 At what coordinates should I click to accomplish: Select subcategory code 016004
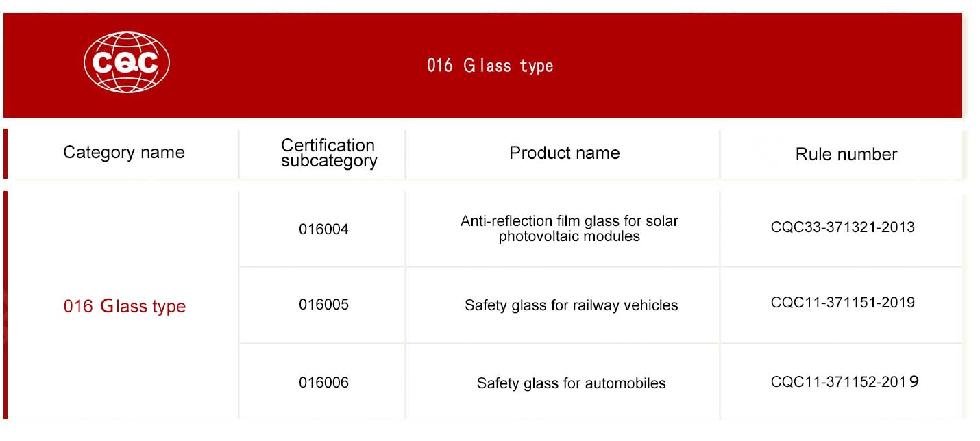click(323, 229)
